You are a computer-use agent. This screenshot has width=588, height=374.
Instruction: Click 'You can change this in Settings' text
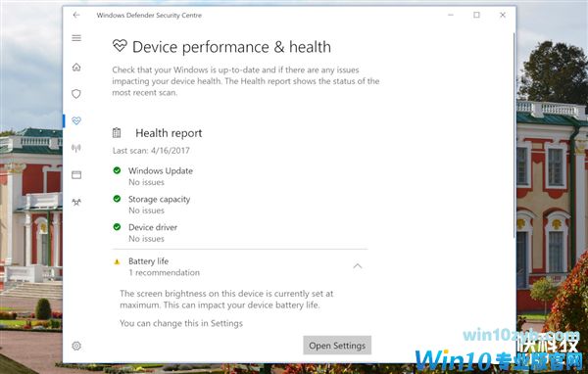click(x=181, y=323)
